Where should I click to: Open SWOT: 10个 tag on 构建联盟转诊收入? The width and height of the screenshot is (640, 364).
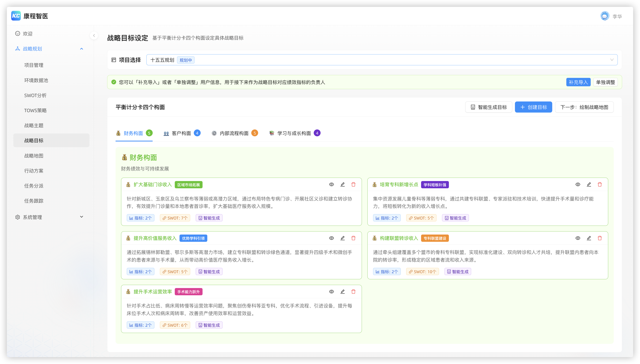[x=422, y=272]
